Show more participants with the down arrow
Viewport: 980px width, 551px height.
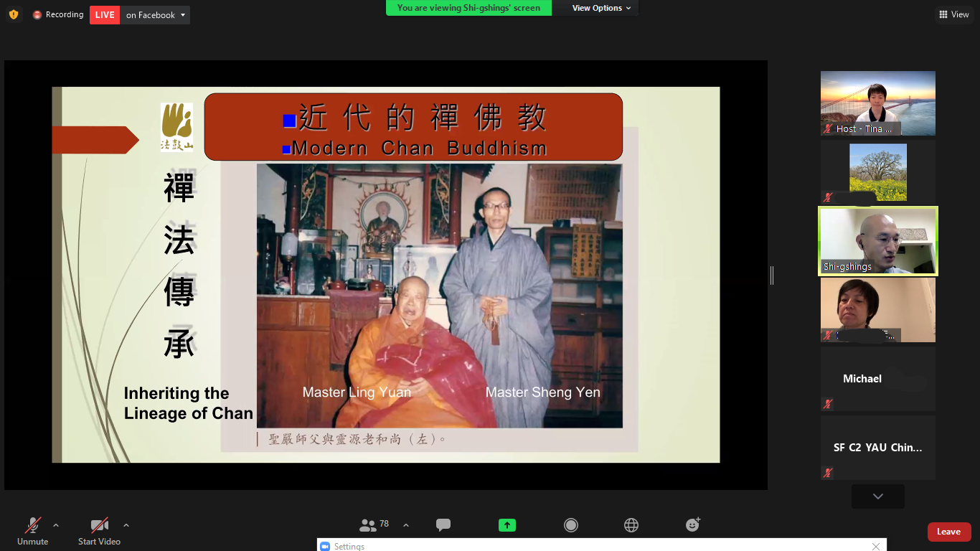click(878, 496)
